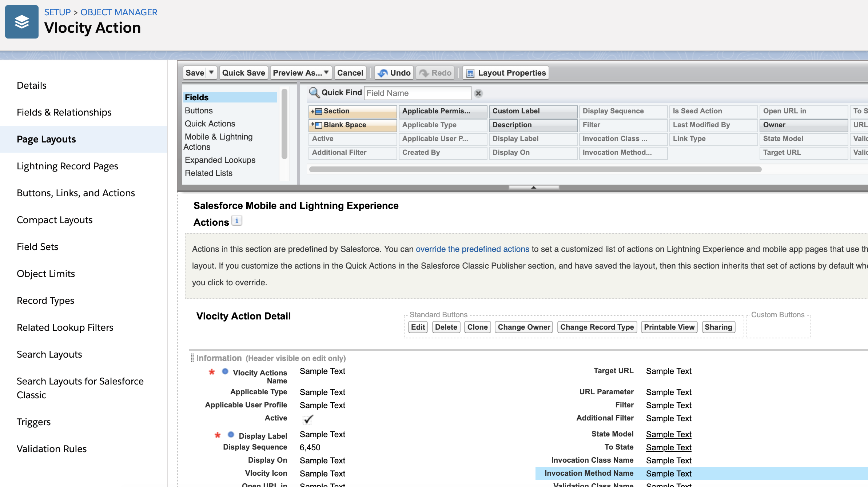The image size is (868, 487).
Task: Click Quick Save
Action: 243,73
